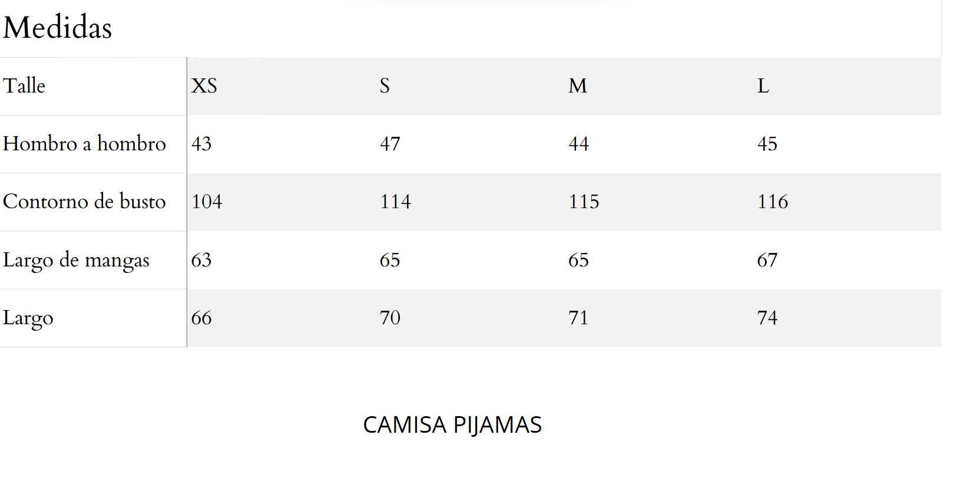
Task: Click the Contorno de busto row label
Action: pos(84,202)
